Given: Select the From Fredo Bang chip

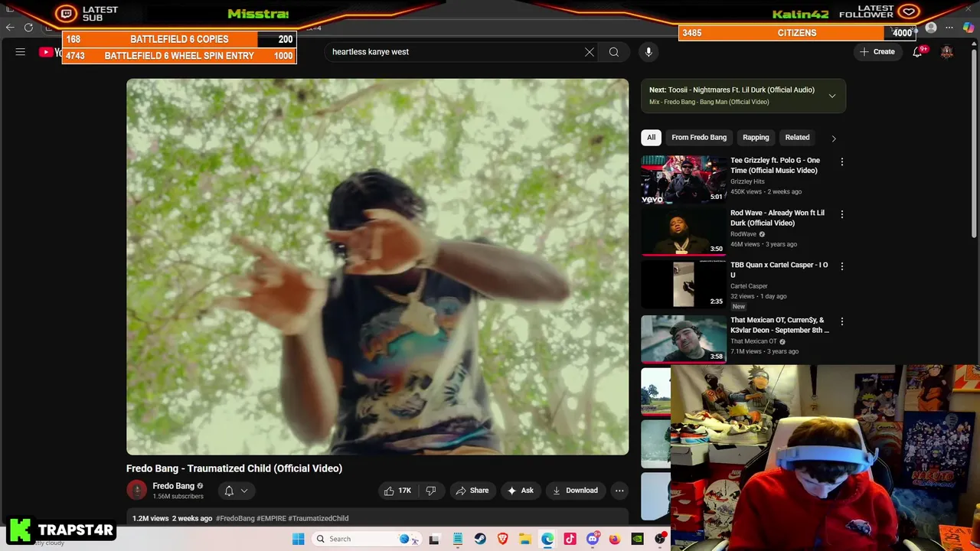Looking at the screenshot, I should (x=699, y=138).
